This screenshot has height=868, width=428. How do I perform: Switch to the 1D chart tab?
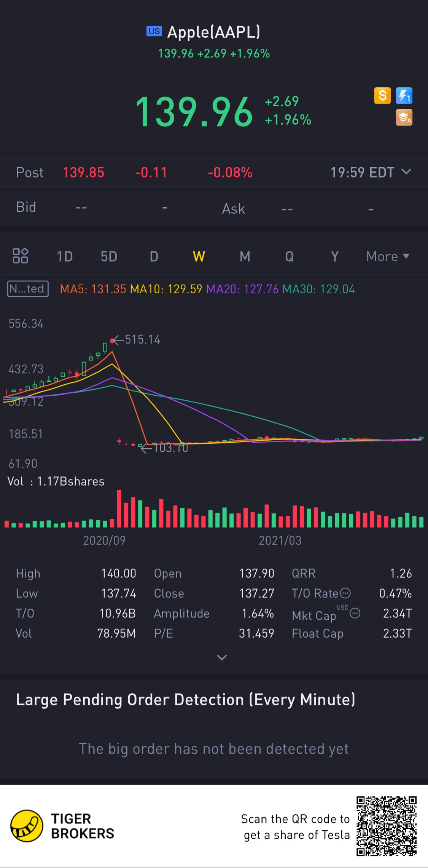[x=65, y=256]
